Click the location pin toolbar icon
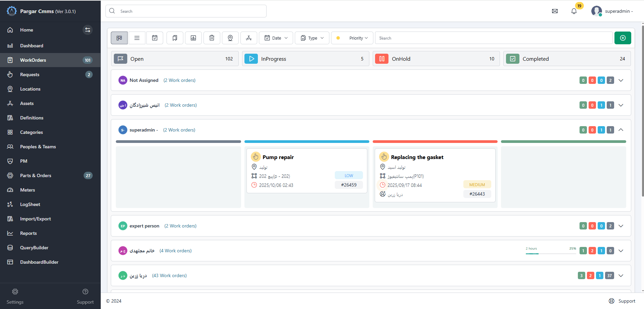 230,38
